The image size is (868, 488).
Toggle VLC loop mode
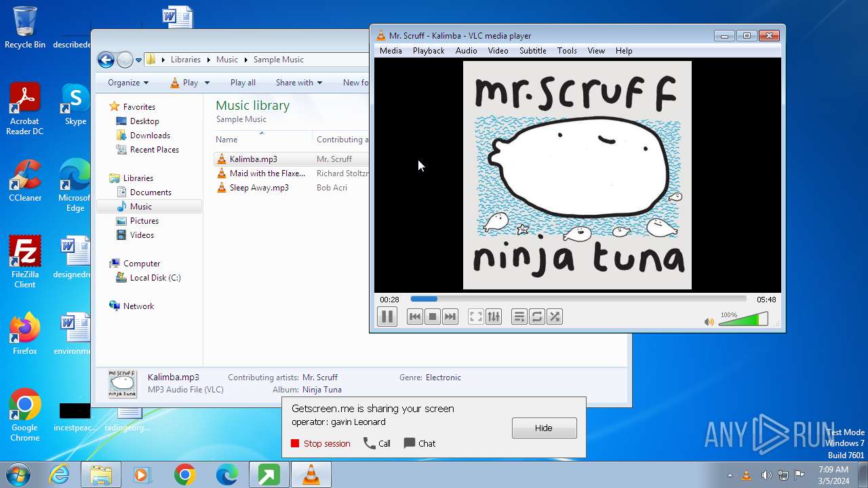(x=537, y=317)
